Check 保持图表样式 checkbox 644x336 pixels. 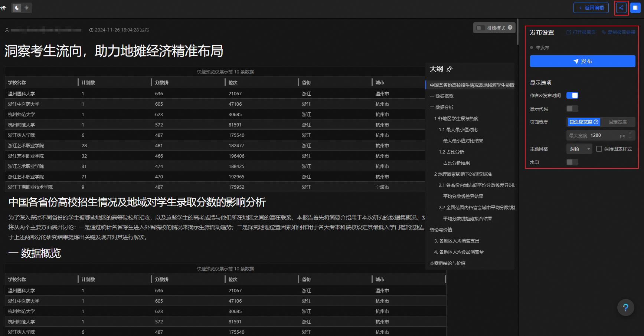click(599, 149)
